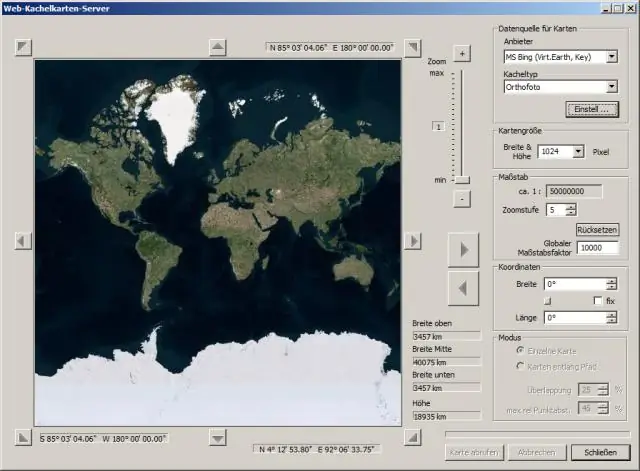Screen dimensions: 640x471
Task: Click the Schließen button
Action: point(600,452)
